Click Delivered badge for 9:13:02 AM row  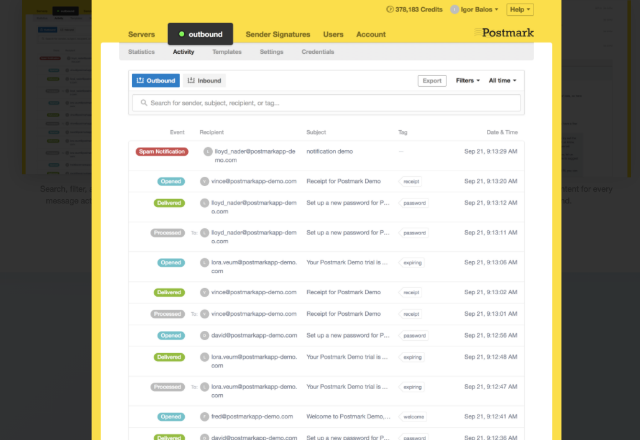169,292
